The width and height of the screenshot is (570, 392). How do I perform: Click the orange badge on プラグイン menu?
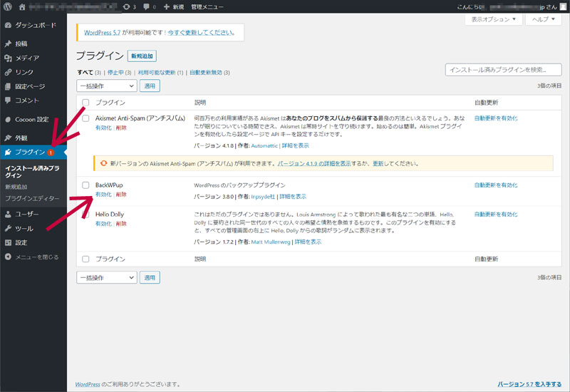pyautogui.click(x=51, y=153)
